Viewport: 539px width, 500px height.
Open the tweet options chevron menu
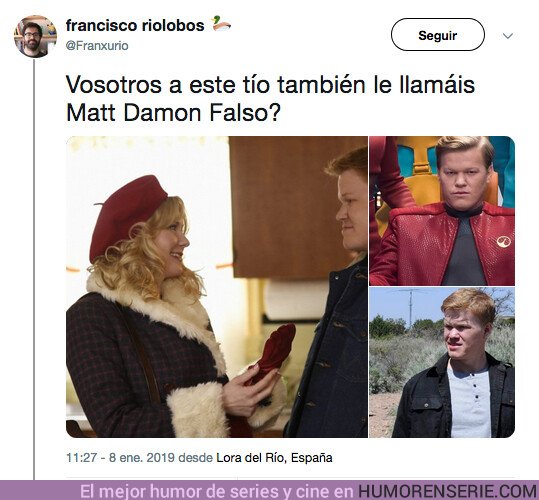(508, 35)
